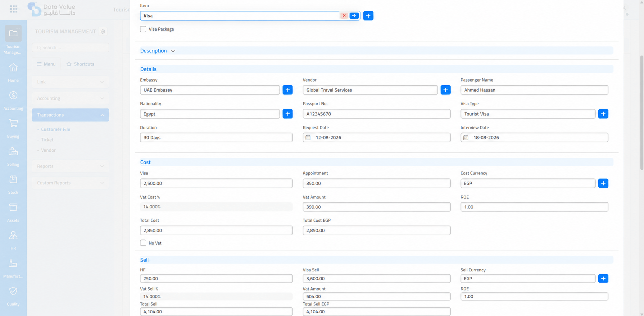644x316 pixels.
Task: Open Interview Date calendar icon
Action: pyautogui.click(x=466, y=138)
